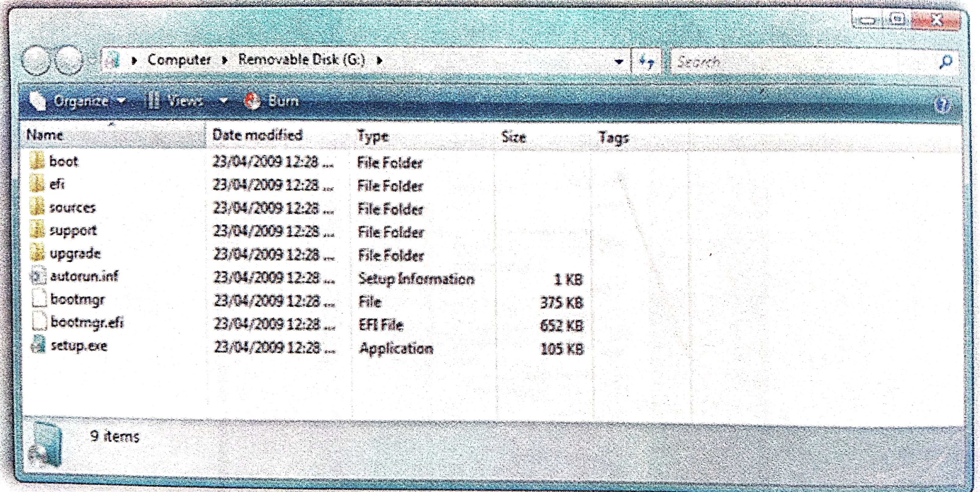The height and width of the screenshot is (492, 980).
Task: Click inside the Search input field
Action: tap(799, 61)
